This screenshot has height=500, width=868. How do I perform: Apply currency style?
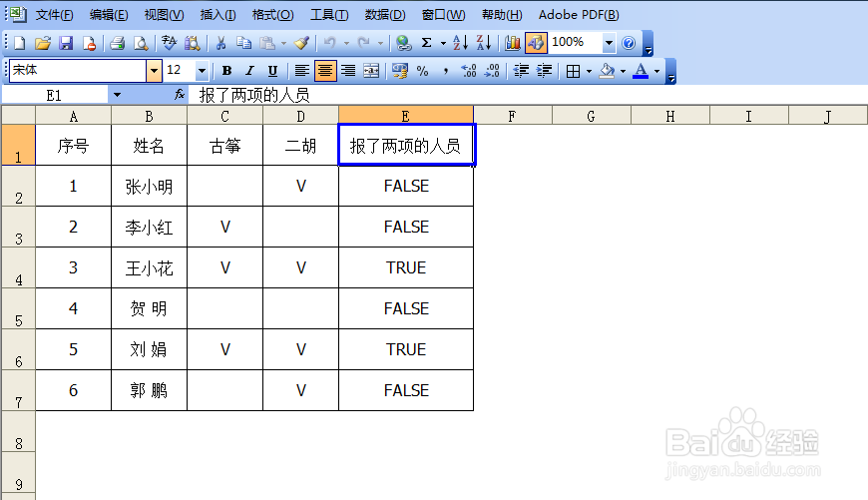coord(400,71)
